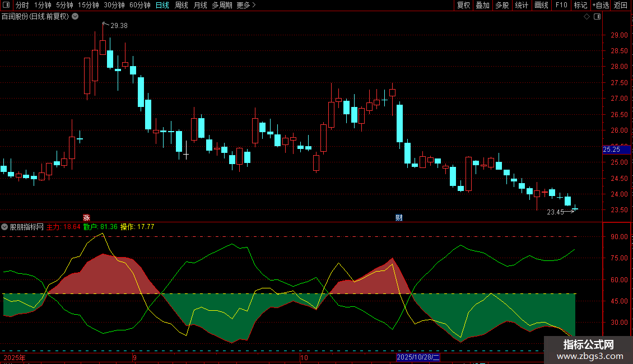Open the 画线 drawing tools
The height and width of the screenshot is (364, 633).
(x=541, y=5)
